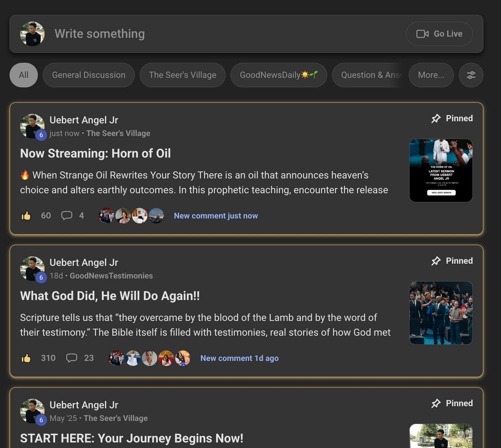
Task: Select the All category filter
Action: tap(24, 75)
